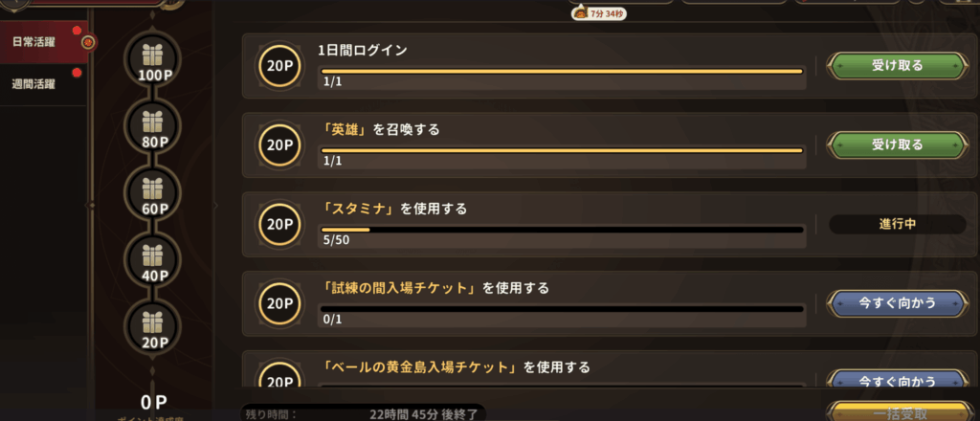Click the 進行中 status label
The width and height of the screenshot is (980, 421).
tap(897, 225)
